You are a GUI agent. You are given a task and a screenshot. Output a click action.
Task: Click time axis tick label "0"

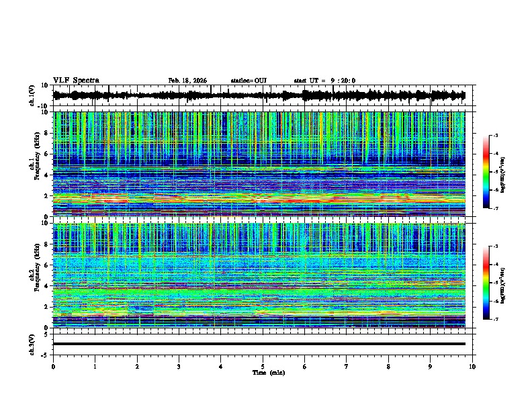(x=53, y=366)
